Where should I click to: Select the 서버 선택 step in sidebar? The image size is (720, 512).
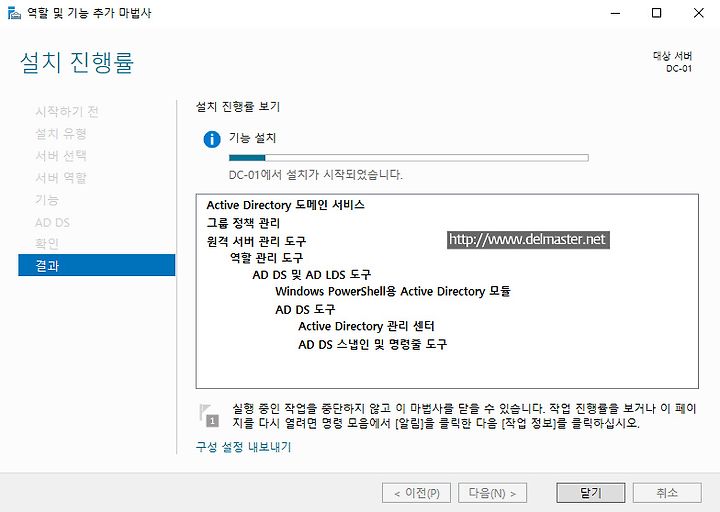click(61, 156)
